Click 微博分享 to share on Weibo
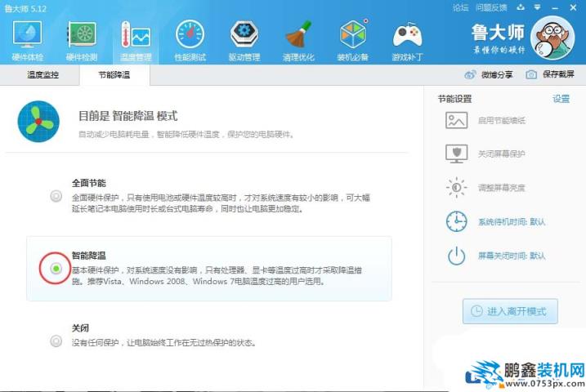 coord(490,74)
